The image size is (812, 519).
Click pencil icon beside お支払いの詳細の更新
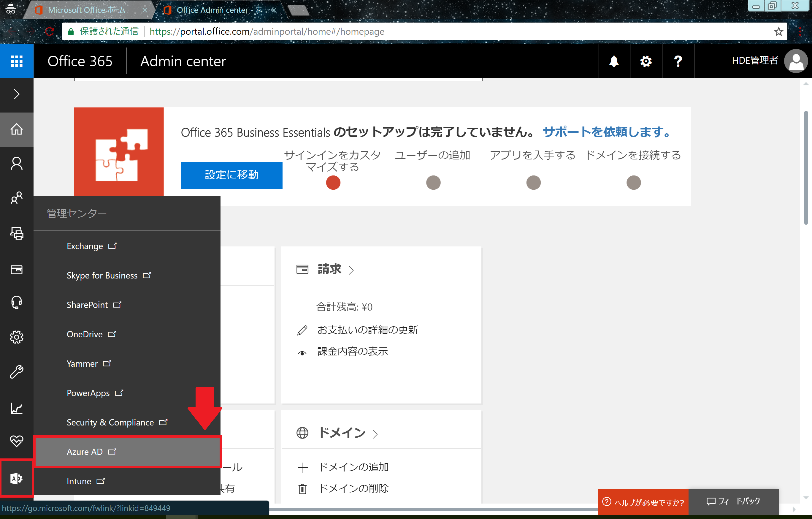point(302,330)
